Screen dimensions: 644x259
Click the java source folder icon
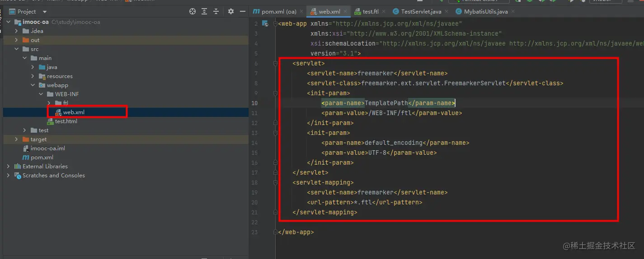42,67
